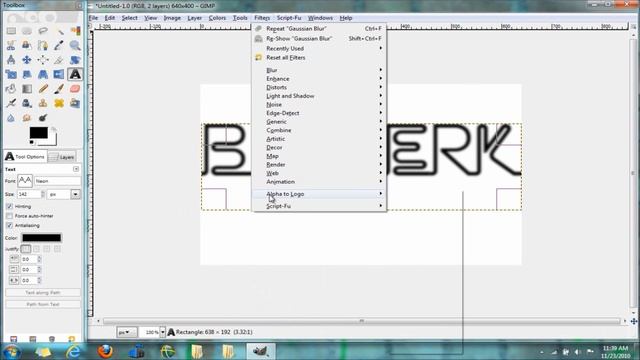
Task: Select the Clone stamp tool
Action: point(43,103)
